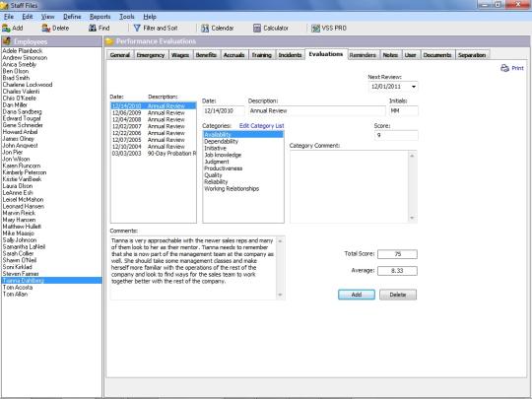Open the Calculator tool
The width and height of the screenshot is (532, 399).
(257, 29)
